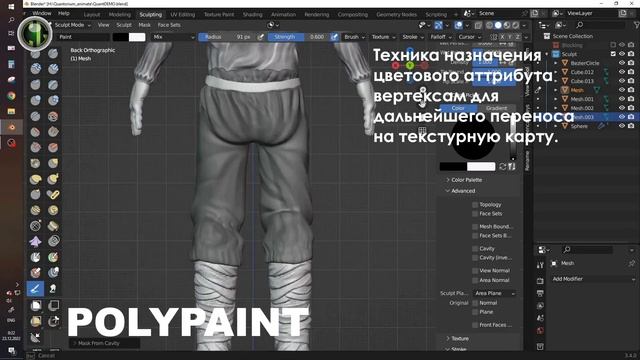640x360 pixels.
Task: Toggle strength pen pressure icon
Action: click(x=334, y=37)
